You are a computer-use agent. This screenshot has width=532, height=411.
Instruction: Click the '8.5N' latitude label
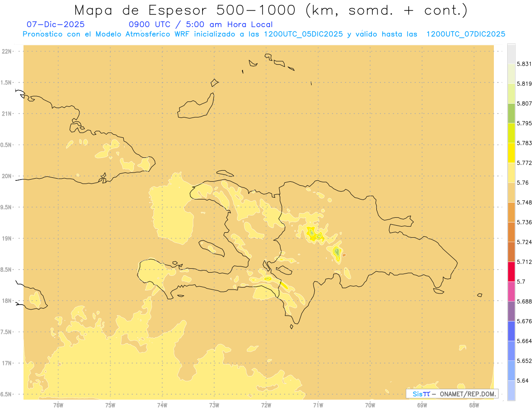point(7,270)
